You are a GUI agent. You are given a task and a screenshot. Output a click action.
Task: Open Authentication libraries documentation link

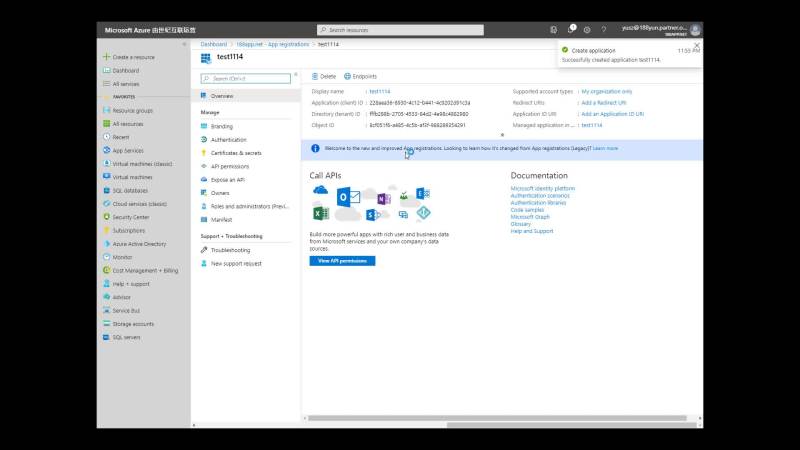[538, 203]
